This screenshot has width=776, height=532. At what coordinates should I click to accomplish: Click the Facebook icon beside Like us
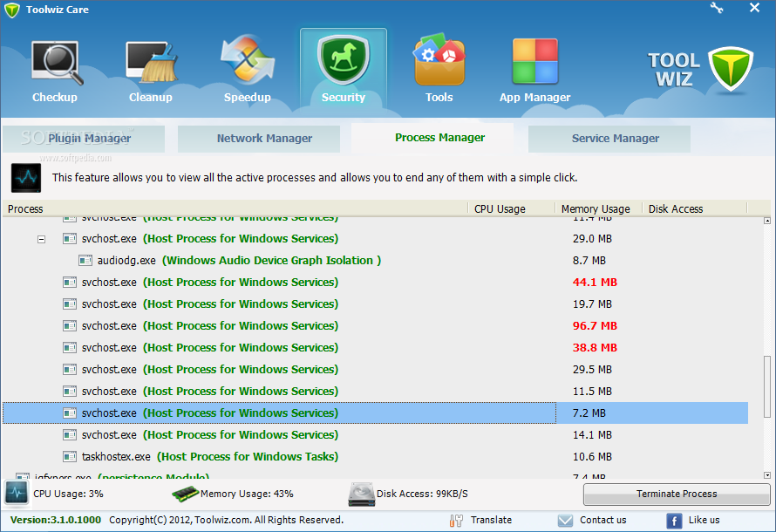point(674,521)
